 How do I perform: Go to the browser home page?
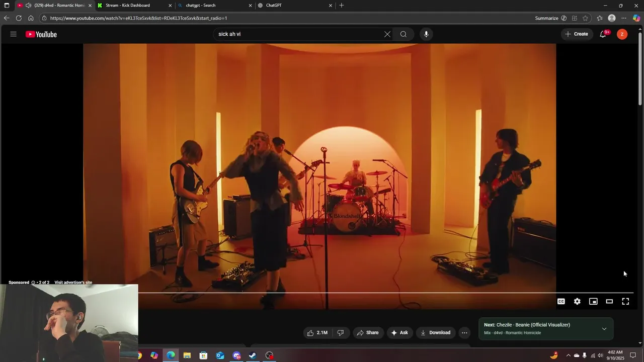coord(31,18)
